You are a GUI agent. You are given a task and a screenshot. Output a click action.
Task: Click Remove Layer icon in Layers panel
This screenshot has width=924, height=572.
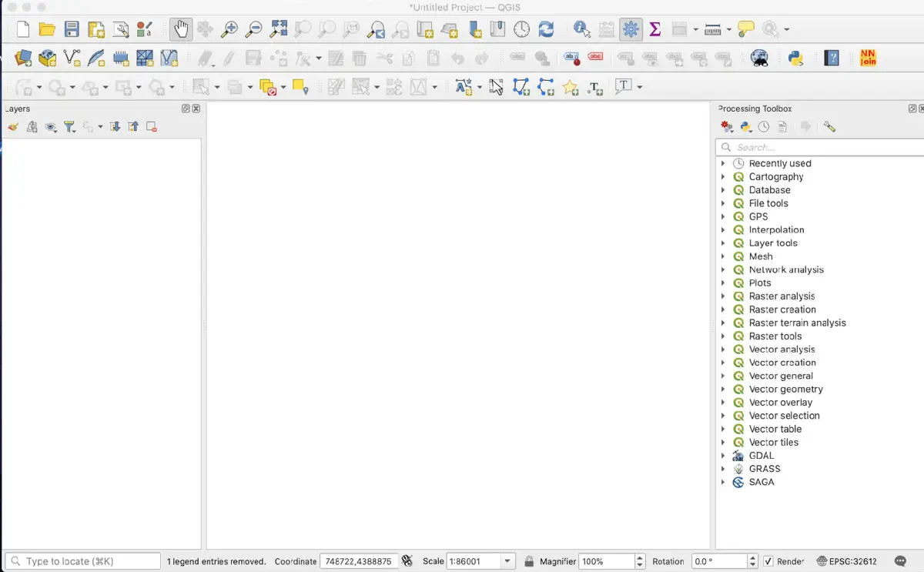[152, 127]
